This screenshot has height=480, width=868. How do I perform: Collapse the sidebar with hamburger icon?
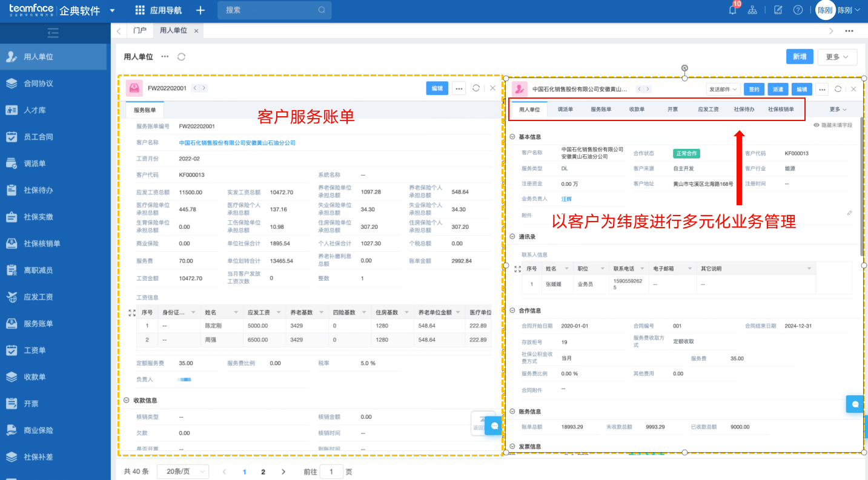(x=53, y=33)
